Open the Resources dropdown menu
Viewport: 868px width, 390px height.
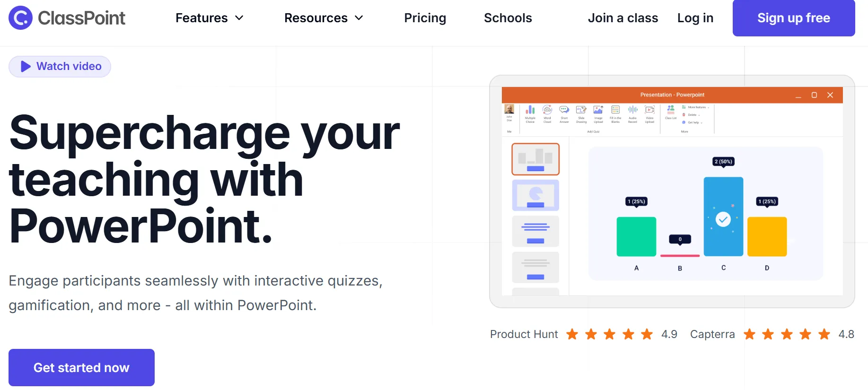pos(324,18)
